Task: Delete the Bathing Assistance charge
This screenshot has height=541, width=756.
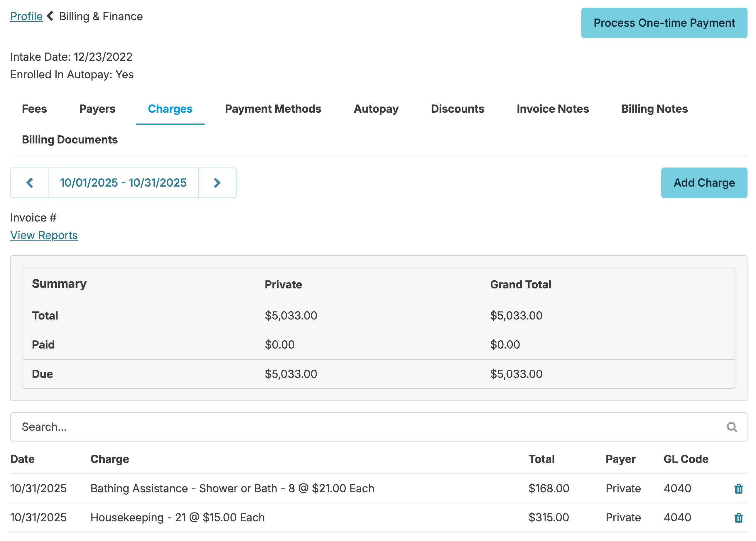Action: click(x=738, y=489)
